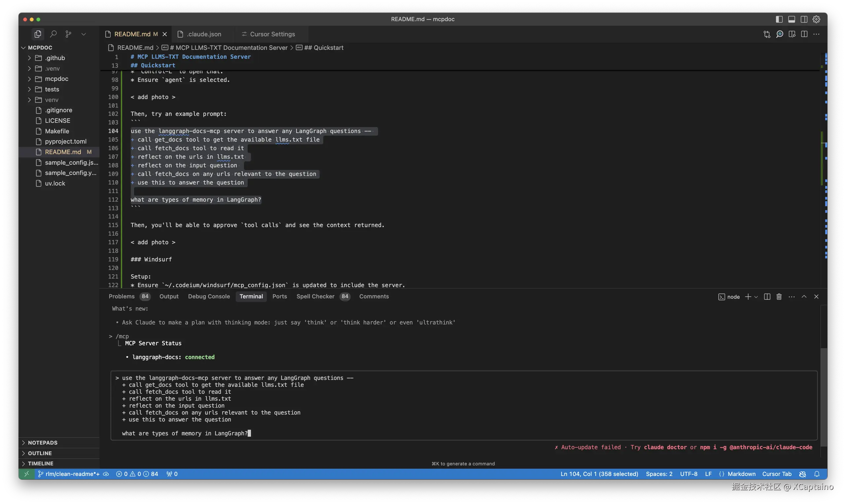Click the MCP LLMS-TXT Documentation Server breadcrumb

[225, 48]
